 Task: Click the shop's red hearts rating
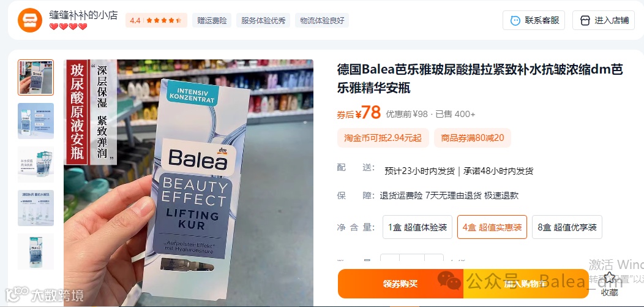pos(68,27)
